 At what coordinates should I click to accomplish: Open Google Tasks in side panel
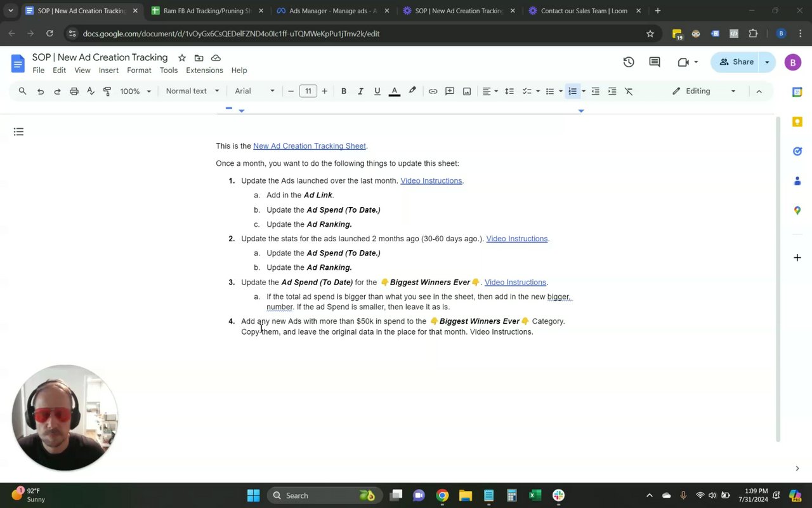[797, 151]
